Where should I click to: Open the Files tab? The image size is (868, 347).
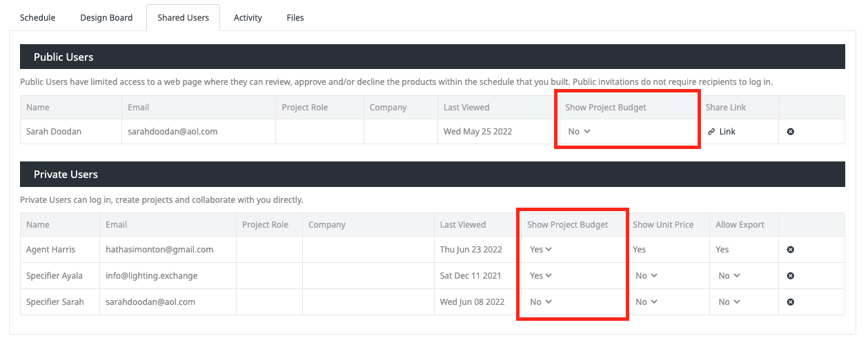pos(295,18)
